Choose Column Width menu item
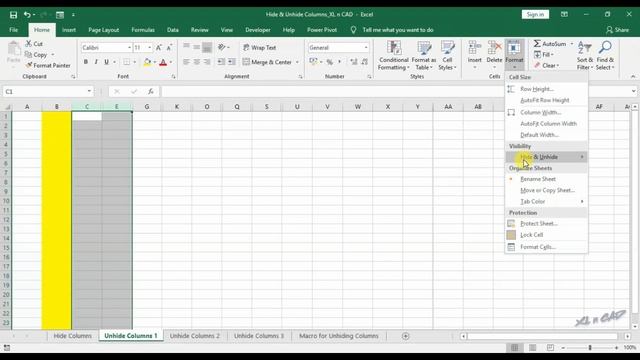 tap(547, 112)
